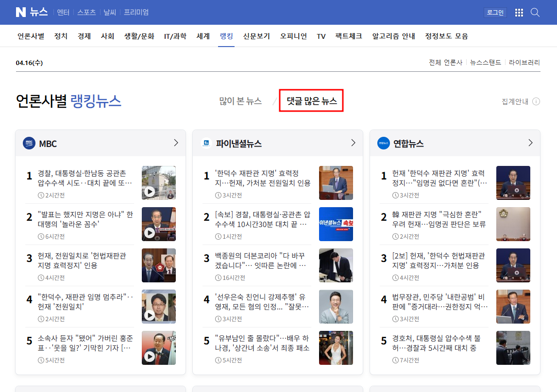This screenshot has width=557, height=392.
Task: Open the apps grid icon beside search
Action: pos(519,12)
